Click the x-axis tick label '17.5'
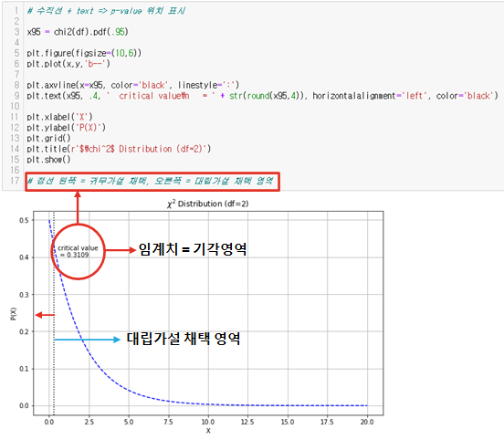The height and width of the screenshot is (440, 504). tap(327, 422)
